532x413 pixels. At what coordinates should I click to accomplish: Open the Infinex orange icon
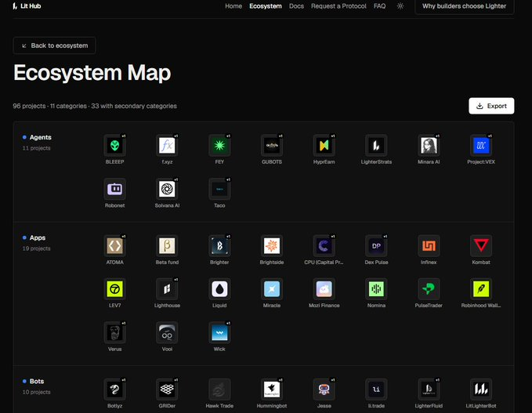point(429,246)
